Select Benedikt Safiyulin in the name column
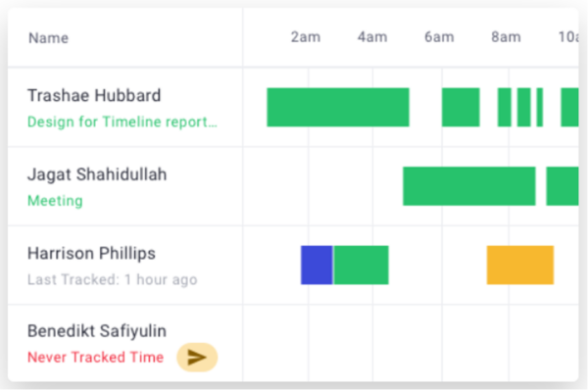The width and height of the screenshot is (588, 390). pos(97,331)
